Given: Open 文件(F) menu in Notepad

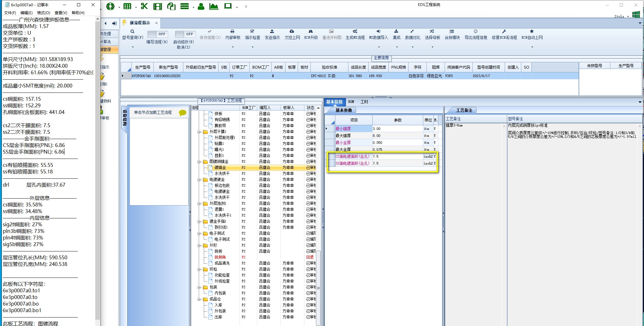Looking at the screenshot, I should [10, 13].
